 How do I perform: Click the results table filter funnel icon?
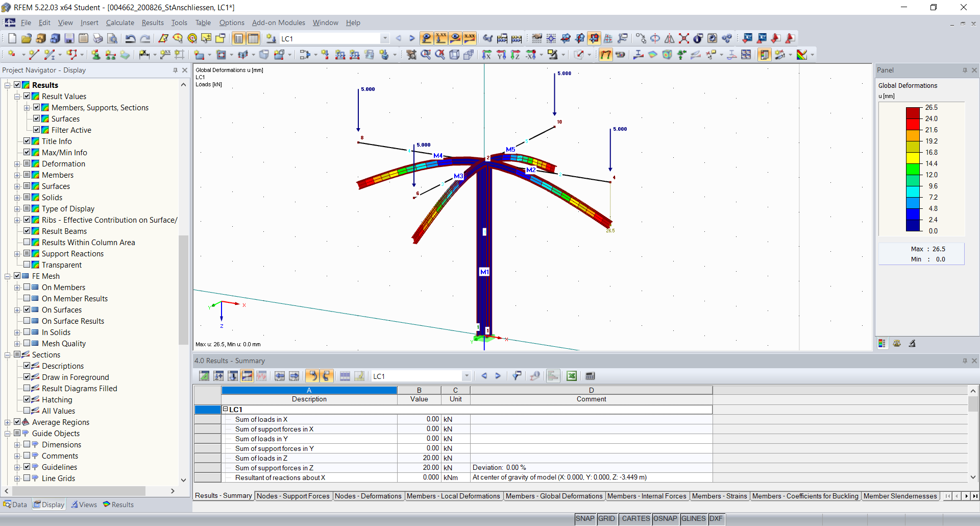tap(517, 376)
